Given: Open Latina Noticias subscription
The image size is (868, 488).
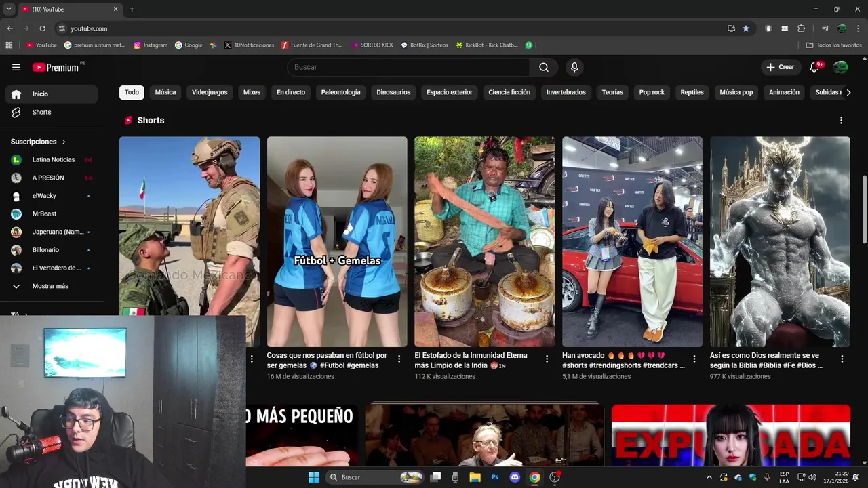Looking at the screenshot, I should 52,159.
